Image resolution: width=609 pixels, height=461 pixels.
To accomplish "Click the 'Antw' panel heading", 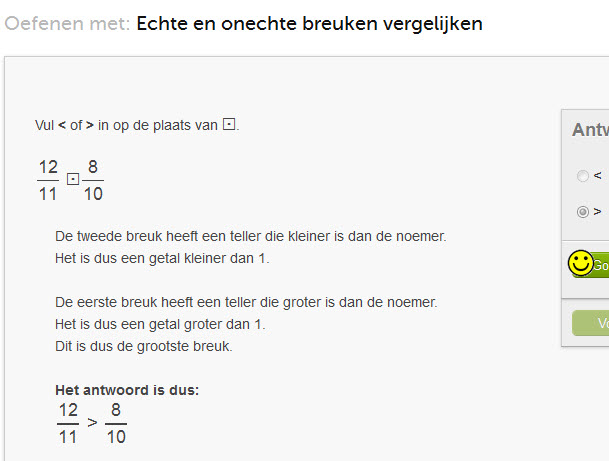I will 590,130.
